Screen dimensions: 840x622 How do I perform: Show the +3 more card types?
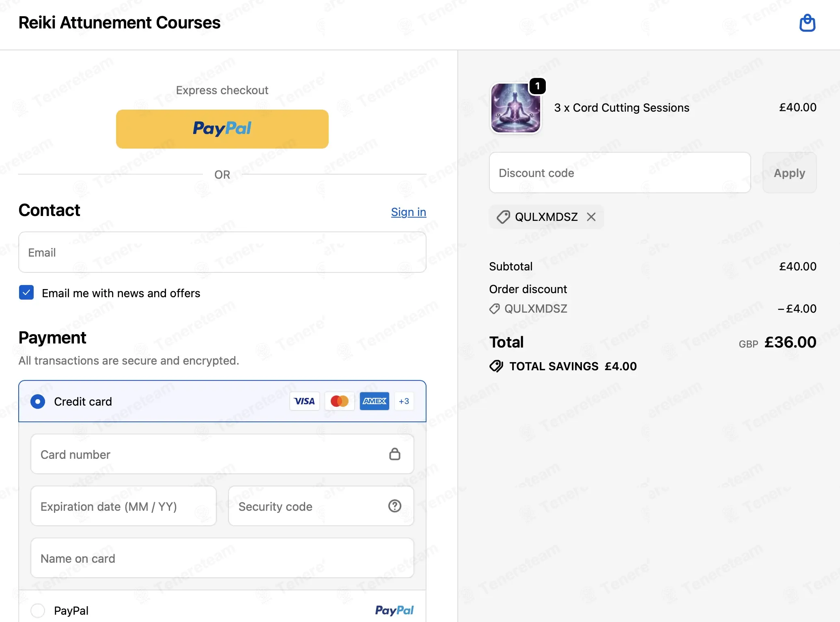[404, 401]
